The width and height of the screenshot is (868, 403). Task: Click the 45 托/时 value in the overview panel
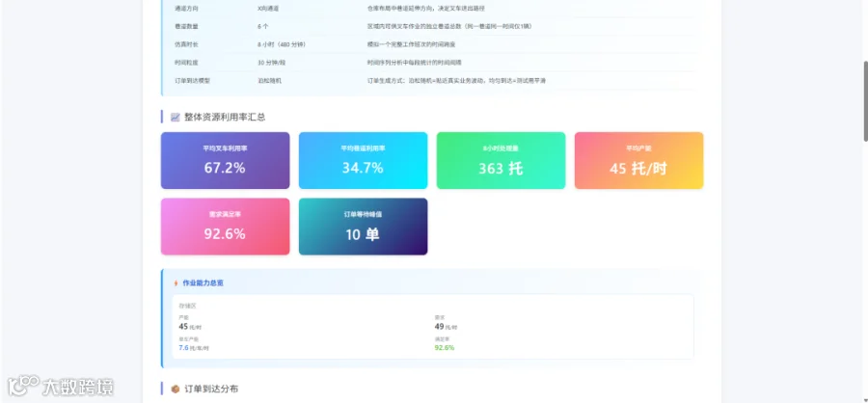click(190, 327)
